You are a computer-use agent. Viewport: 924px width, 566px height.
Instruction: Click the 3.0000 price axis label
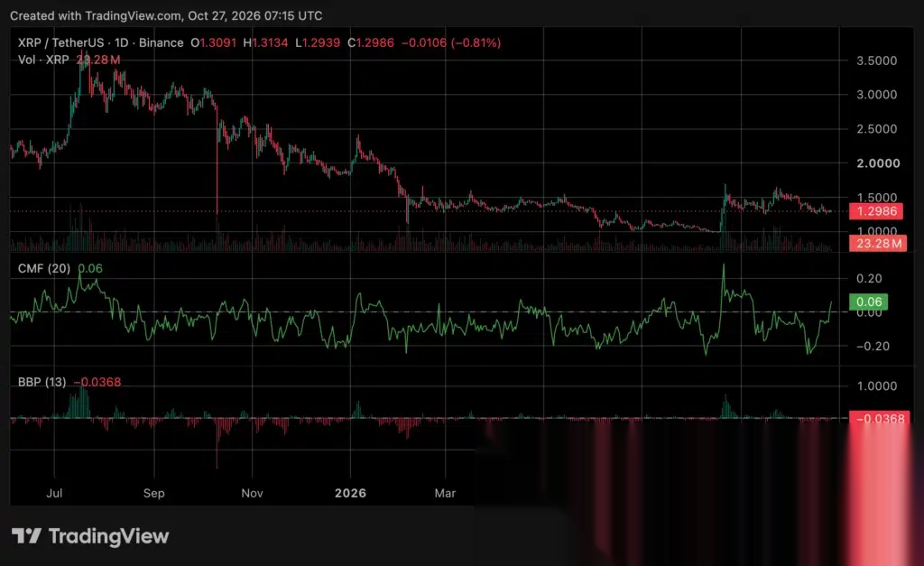pyautogui.click(x=876, y=94)
